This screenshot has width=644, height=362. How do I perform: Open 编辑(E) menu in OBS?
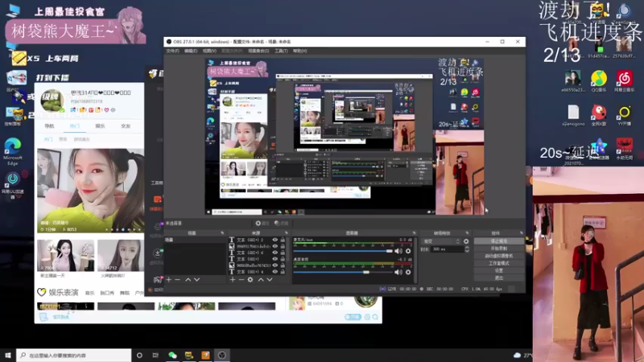click(x=191, y=51)
